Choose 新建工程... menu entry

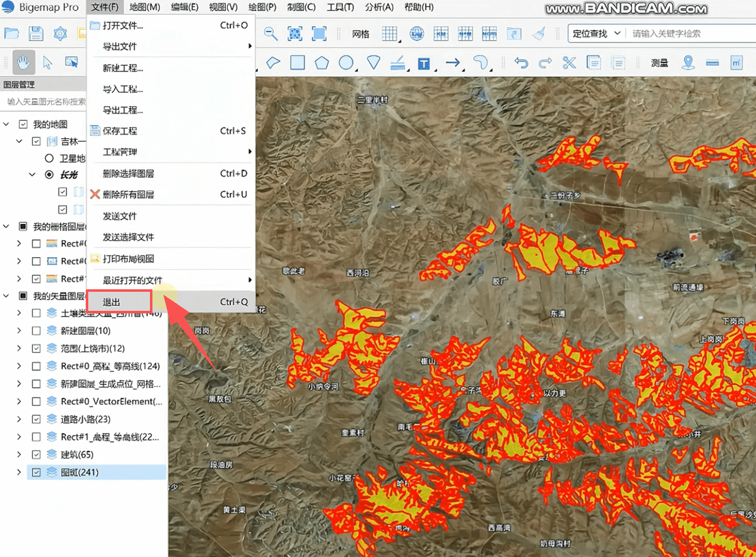coord(170,68)
